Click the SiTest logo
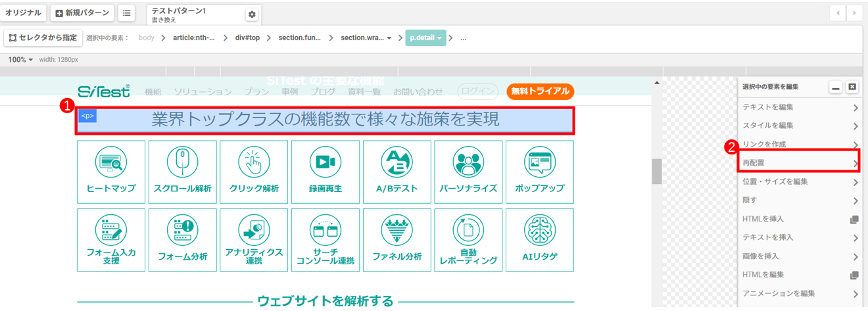 point(104,91)
